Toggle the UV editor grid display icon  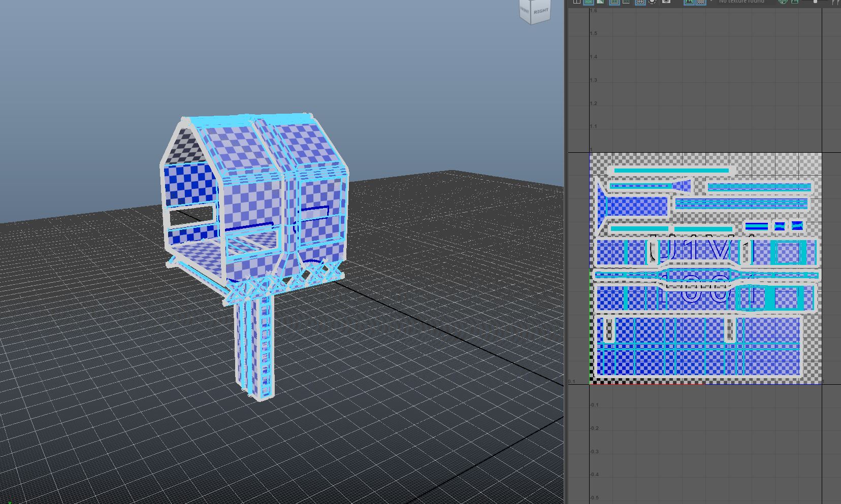(640, 2)
